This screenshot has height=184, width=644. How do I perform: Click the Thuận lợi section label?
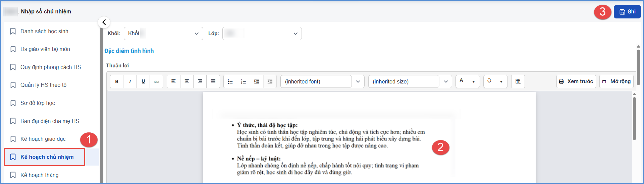117,66
